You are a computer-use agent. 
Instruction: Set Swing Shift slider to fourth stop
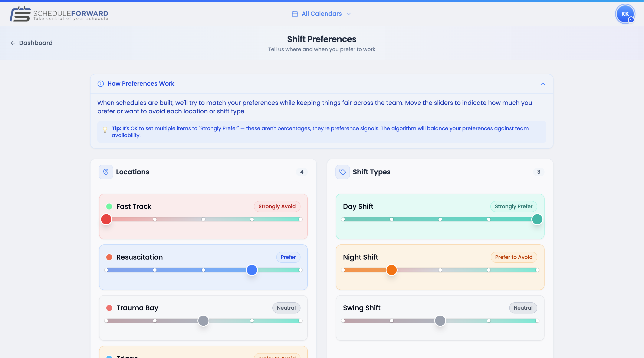pyautogui.click(x=489, y=321)
